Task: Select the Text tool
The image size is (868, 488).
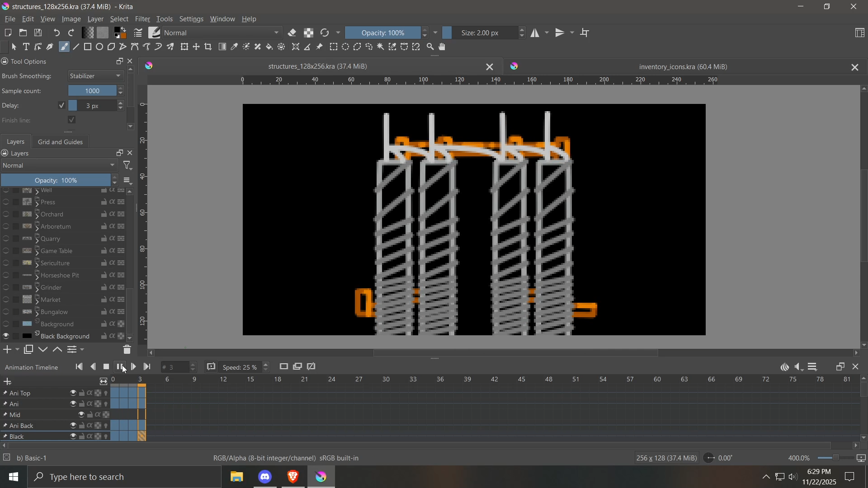Action: tap(26, 47)
